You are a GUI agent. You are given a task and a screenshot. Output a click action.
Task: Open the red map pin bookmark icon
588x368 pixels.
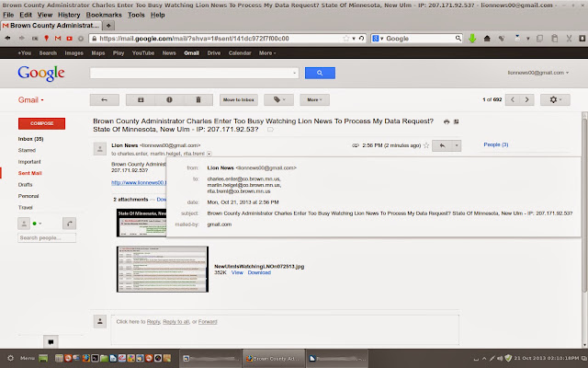(x=47, y=39)
